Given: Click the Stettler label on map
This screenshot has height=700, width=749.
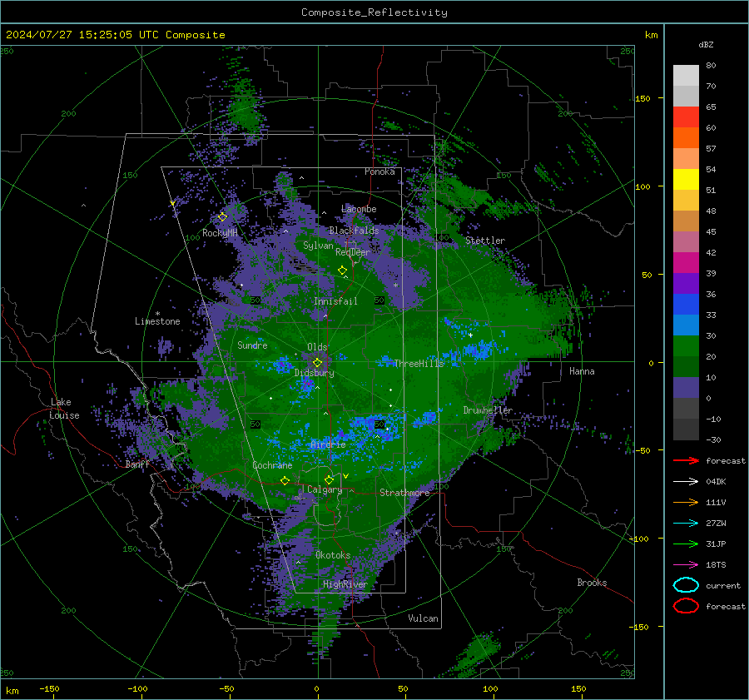Looking at the screenshot, I should [x=485, y=241].
